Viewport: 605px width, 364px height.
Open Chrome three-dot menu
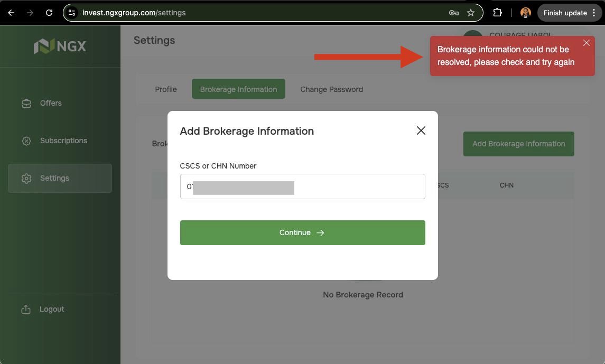[x=594, y=13]
